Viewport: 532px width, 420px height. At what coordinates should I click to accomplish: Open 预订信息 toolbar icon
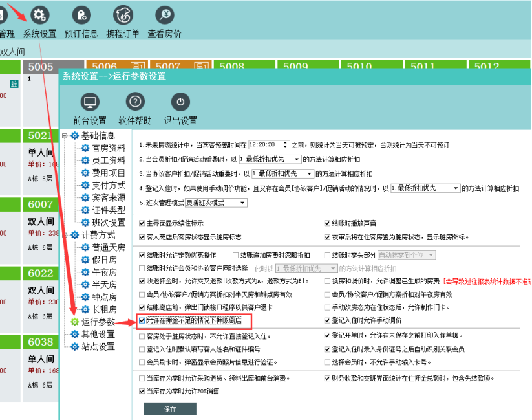pyautogui.click(x=81, y=15)
